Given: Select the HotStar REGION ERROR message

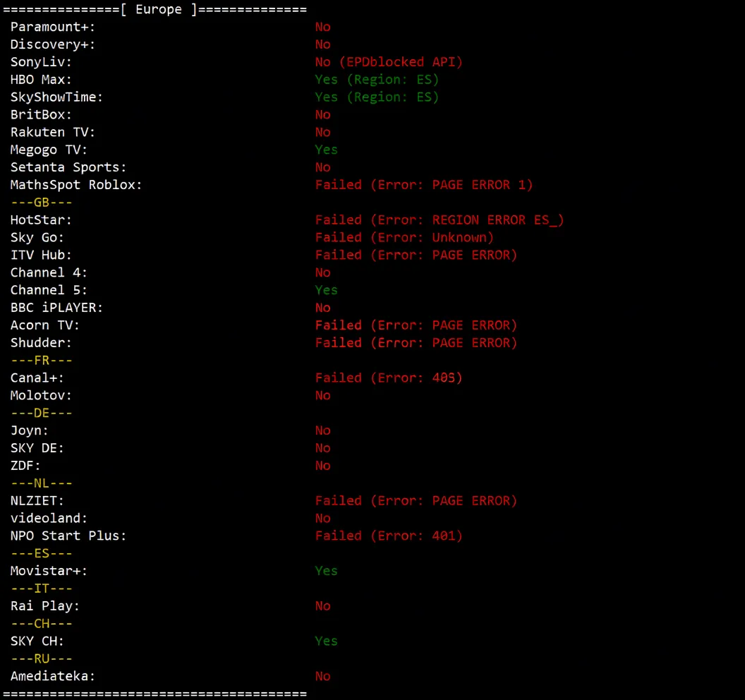Looking at the screenshot, I should (x=440, y=220).
